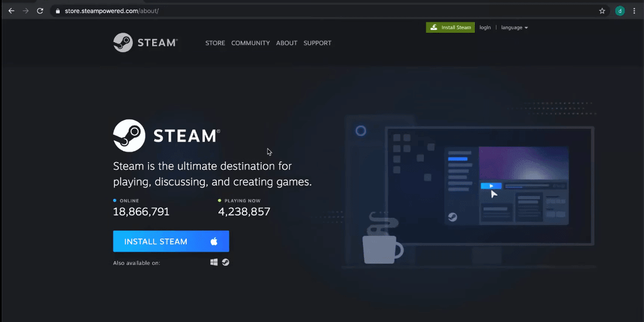The height and width of the screenshot is (322, 644).
Task: Click the browser forward arrow
Action: (x=25, y=11)
